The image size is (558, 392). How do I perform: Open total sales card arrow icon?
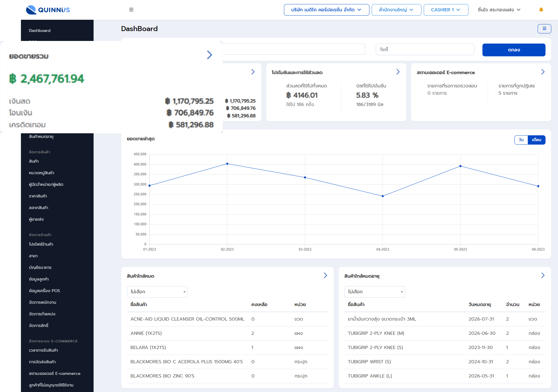tap(209, 55)
